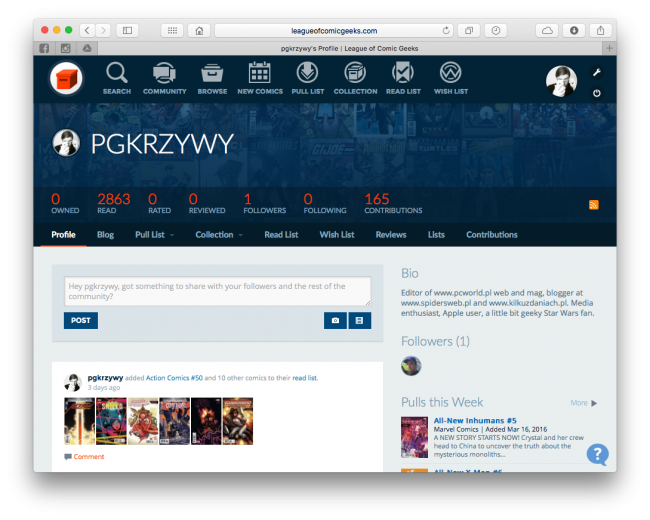
Task: Open the Pull List icon in header
Action: [x=308, y=78]
